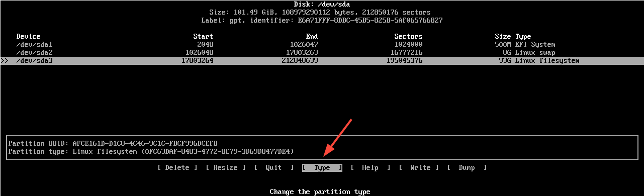Viewport: 644px width, 196px height.
Task: Click the Sectors column header
Action: pyautogui.click(x=408, y=37)
